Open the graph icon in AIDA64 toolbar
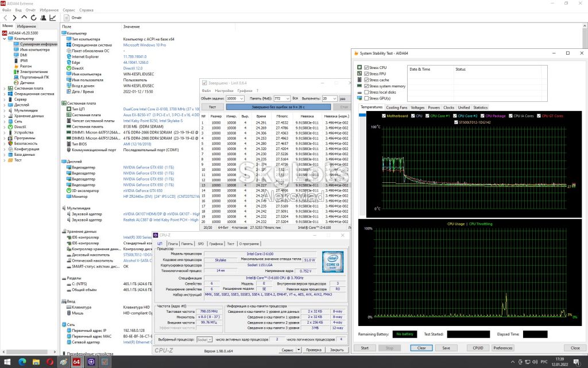The height and width of the screenshot is (368, 588). 52,18
